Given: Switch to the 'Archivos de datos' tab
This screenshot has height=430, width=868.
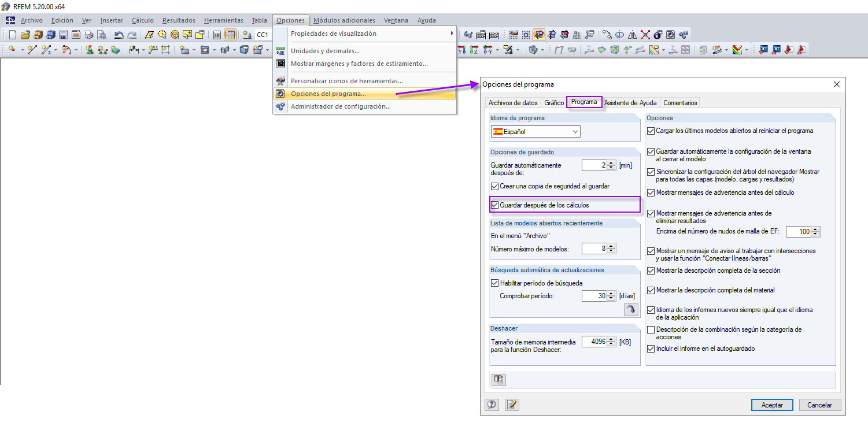Looking at the screenshot, I should 513,103.
